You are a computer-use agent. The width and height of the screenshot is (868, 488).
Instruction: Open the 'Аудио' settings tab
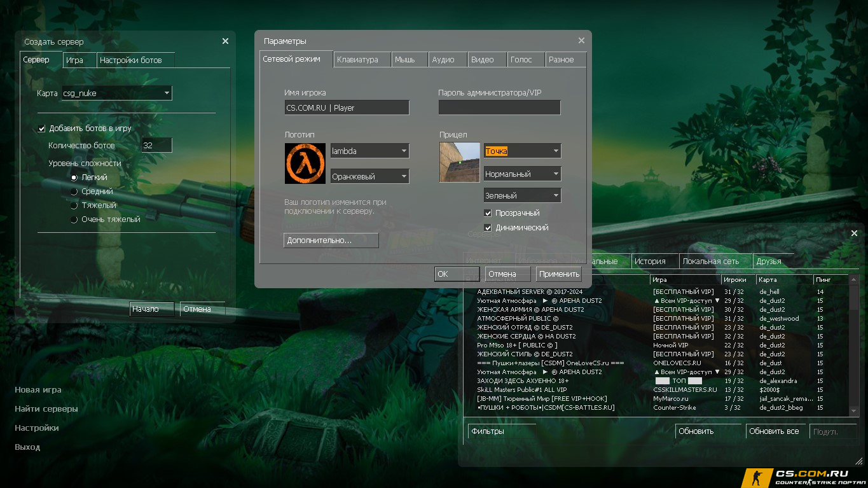[448, 59]
